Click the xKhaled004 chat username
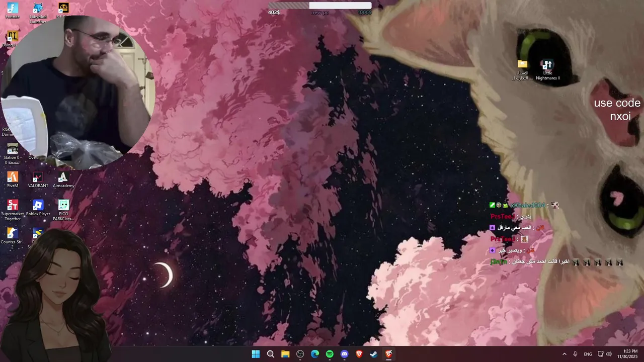Image resolution: width=644 pixels, height=362 pixels. (x=528, y=205)
